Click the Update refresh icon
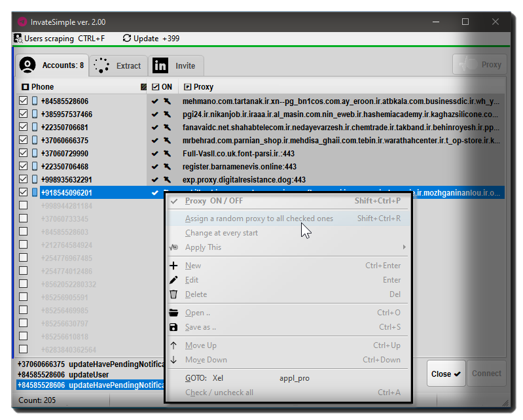The image size is (523, 420). click(127, 39)
